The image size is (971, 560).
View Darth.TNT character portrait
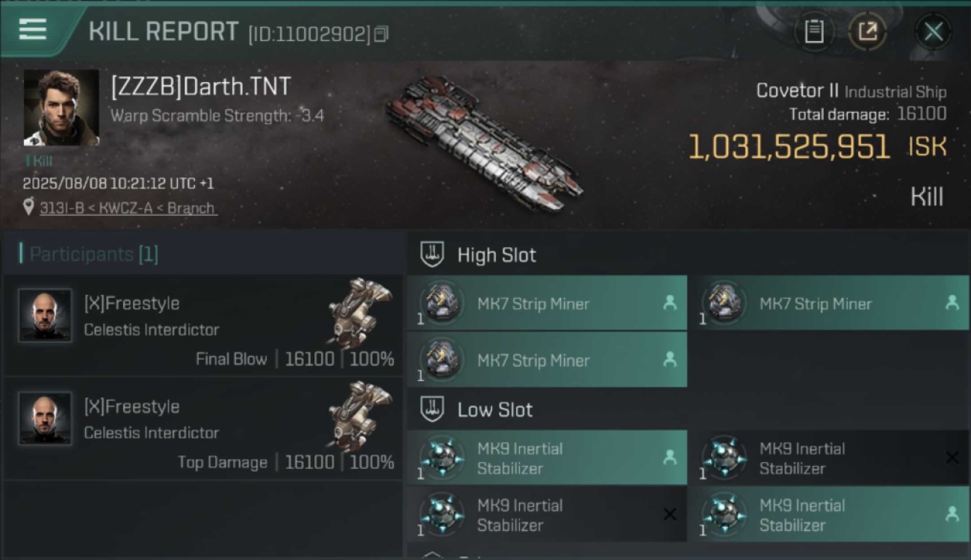[61, 108]
